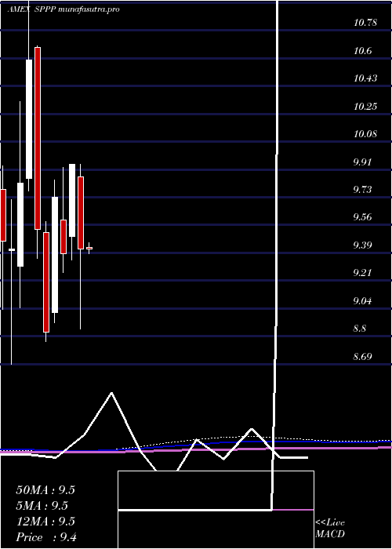The width and height of the screenshot is (392, 549).
Task: Click the 9.91 price axis label
Action: tap(362, 162)
